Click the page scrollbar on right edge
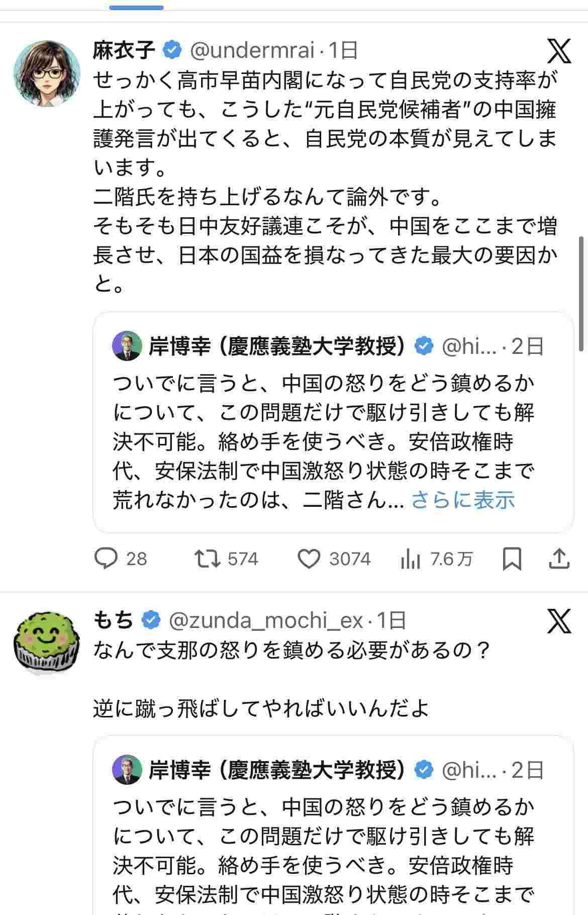This screenshot has height=915, width=588. tap(581, 293)
